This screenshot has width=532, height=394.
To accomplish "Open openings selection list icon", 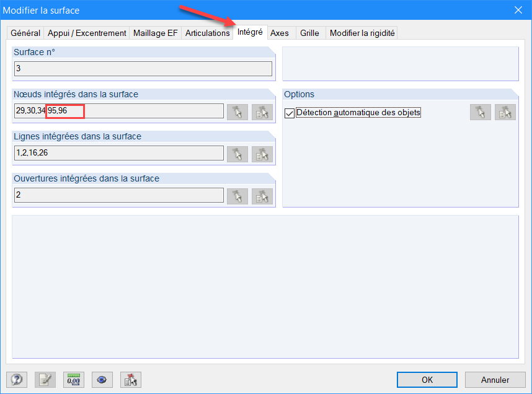I will point(262,195).
